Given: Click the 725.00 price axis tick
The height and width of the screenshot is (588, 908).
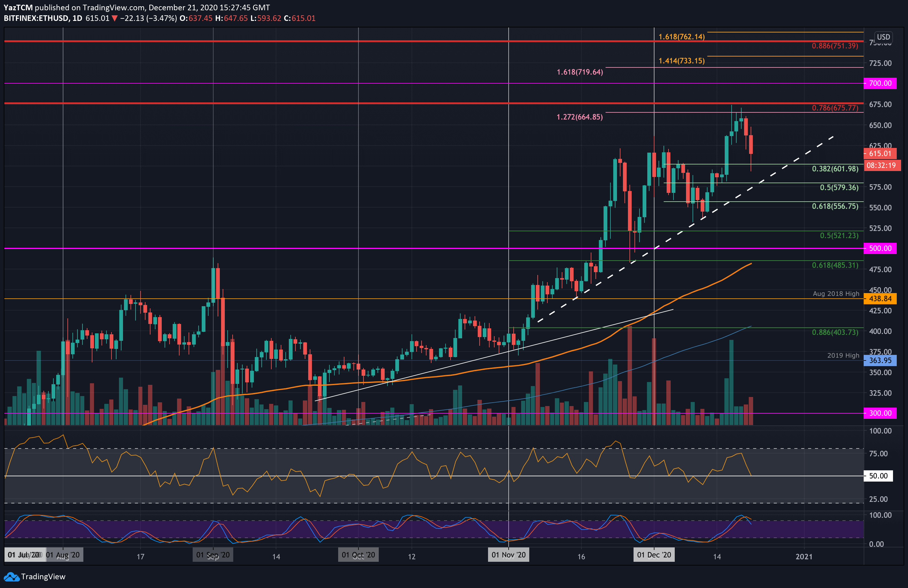Looking at the screenshot, I should [880, 63].
